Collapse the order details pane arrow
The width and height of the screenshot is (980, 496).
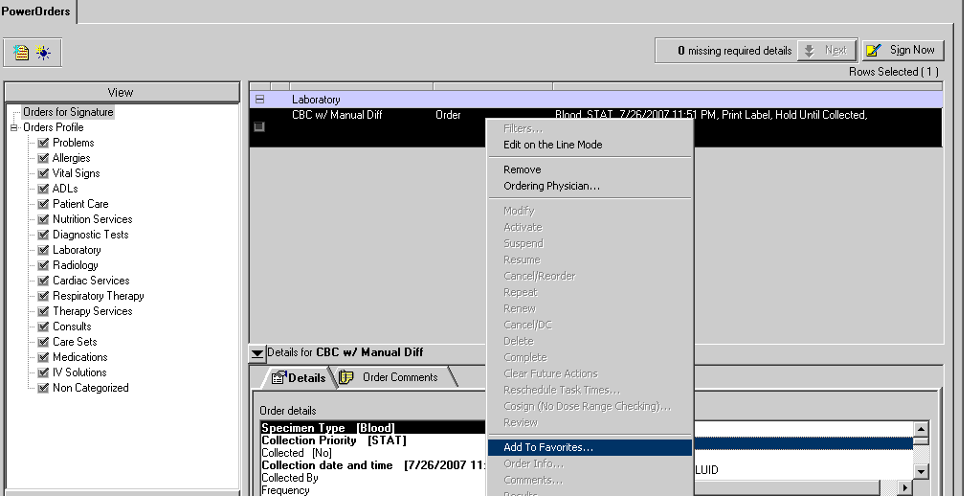pos(257,353)
